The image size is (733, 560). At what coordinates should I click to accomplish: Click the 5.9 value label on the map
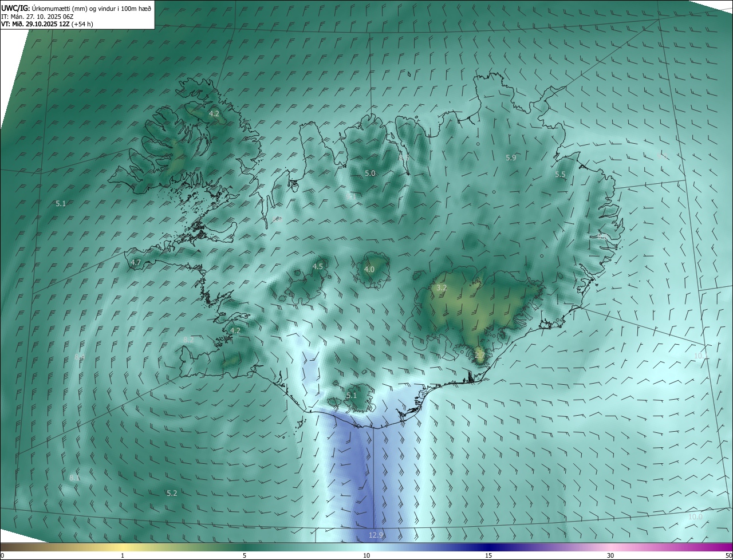511,157
